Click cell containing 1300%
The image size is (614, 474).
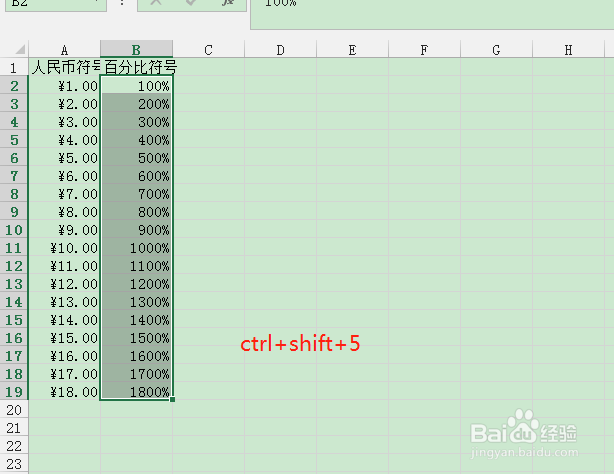(x=136, y=302)
